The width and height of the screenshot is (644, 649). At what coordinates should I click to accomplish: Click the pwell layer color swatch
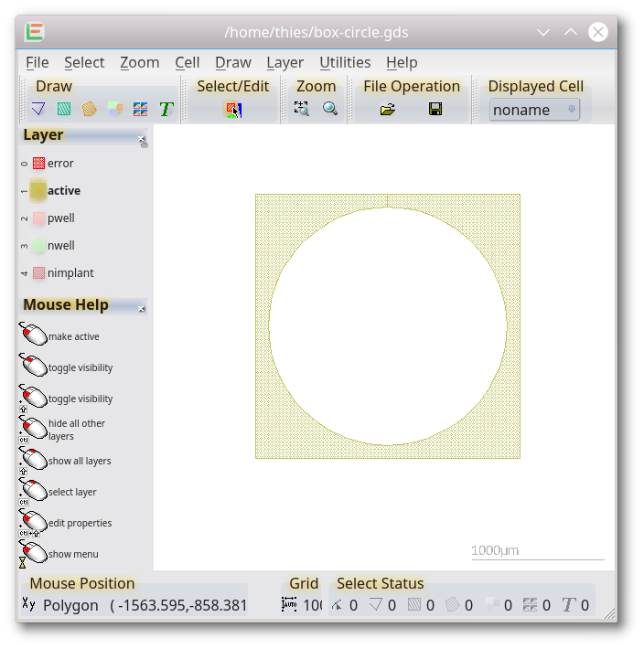38,218
